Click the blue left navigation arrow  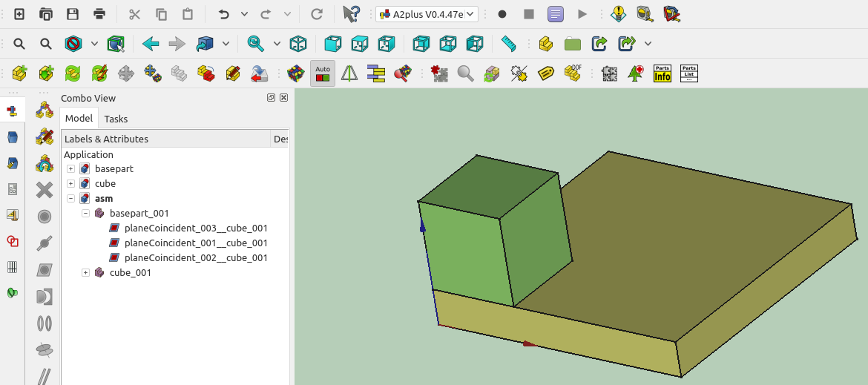click(x=151, y=44)
